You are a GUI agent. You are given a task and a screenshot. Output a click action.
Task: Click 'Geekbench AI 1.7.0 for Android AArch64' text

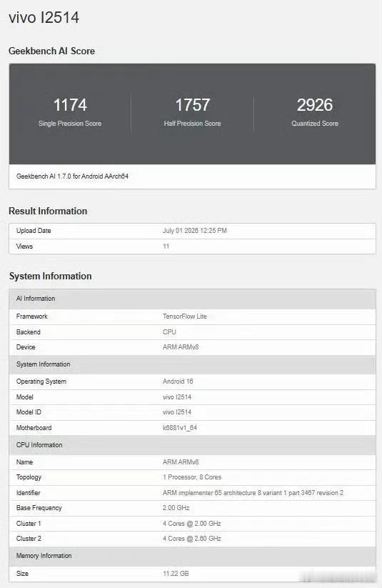[x=72, y=176]
